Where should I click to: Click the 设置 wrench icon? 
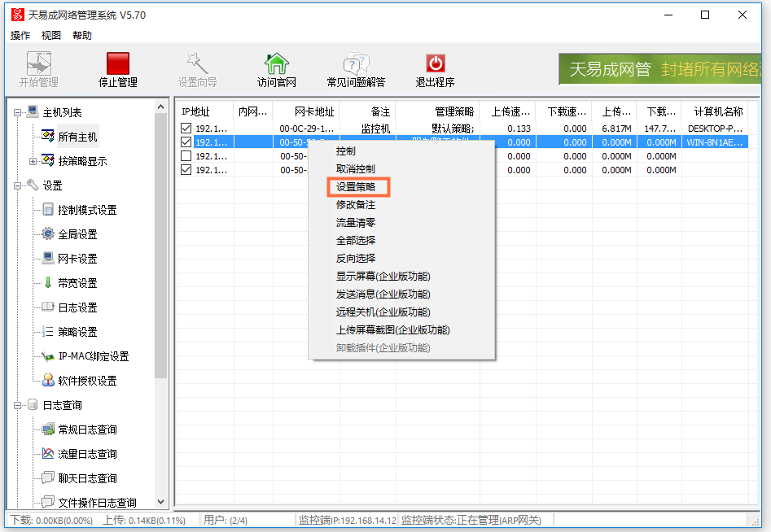pyautogui.click(x=33, y=185)
